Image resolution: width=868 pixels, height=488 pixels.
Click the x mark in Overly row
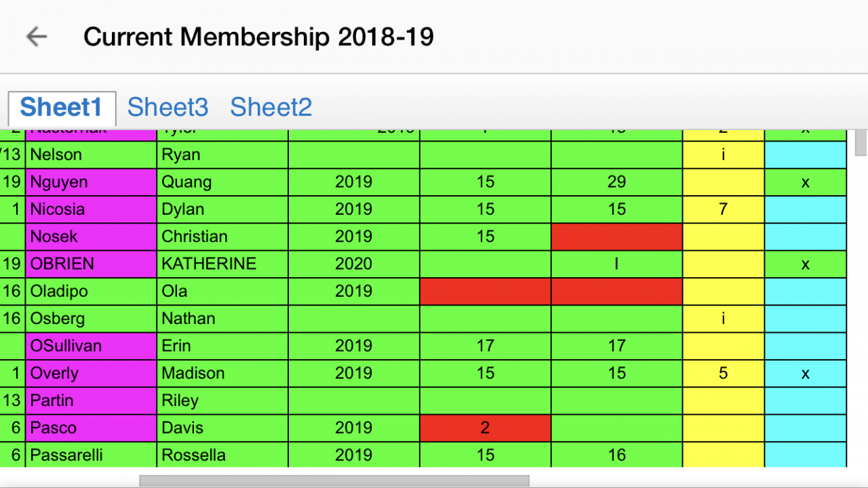coord(805,373)
